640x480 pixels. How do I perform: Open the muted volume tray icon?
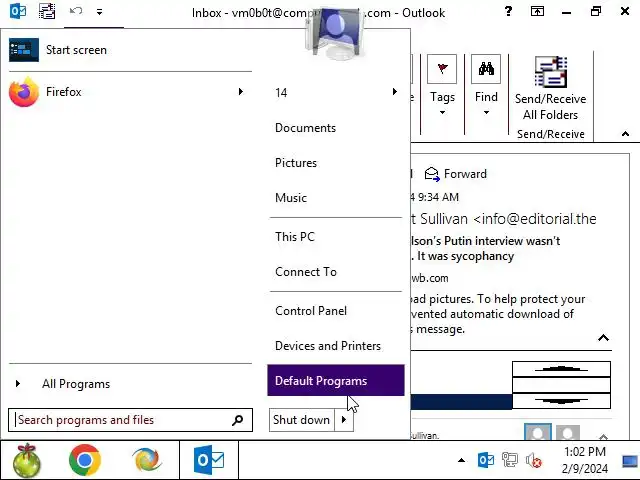[x=533, y=460]
